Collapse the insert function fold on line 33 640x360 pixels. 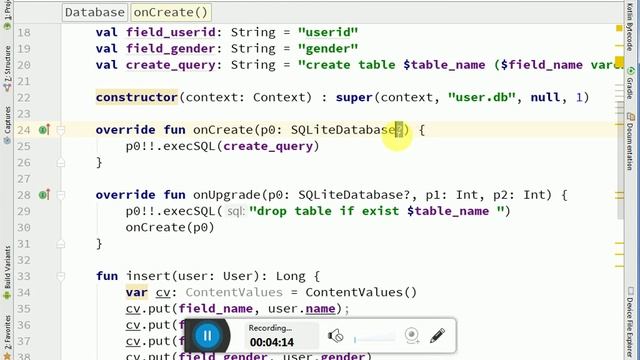(x=61, y=277)
